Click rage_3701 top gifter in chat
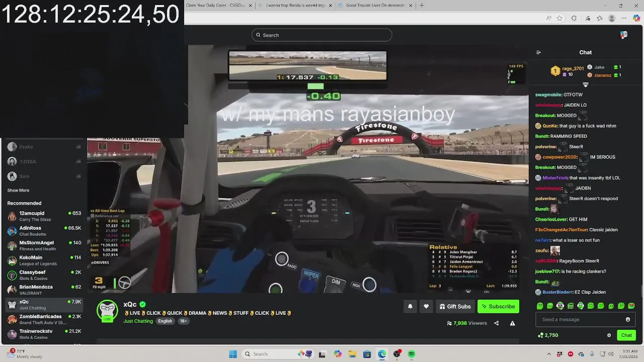This screenshot has width=644, height=362. coord(573,68)
